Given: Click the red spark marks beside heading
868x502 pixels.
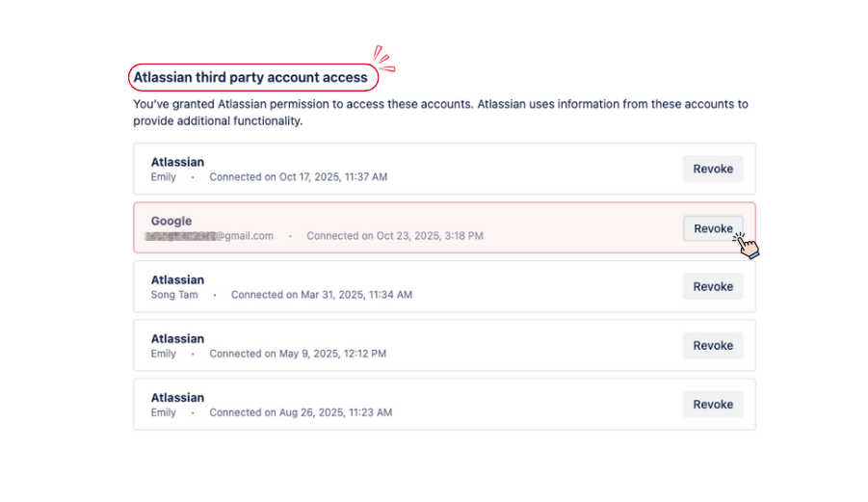Looking at the screenshot, I should [x=384, y=59].
